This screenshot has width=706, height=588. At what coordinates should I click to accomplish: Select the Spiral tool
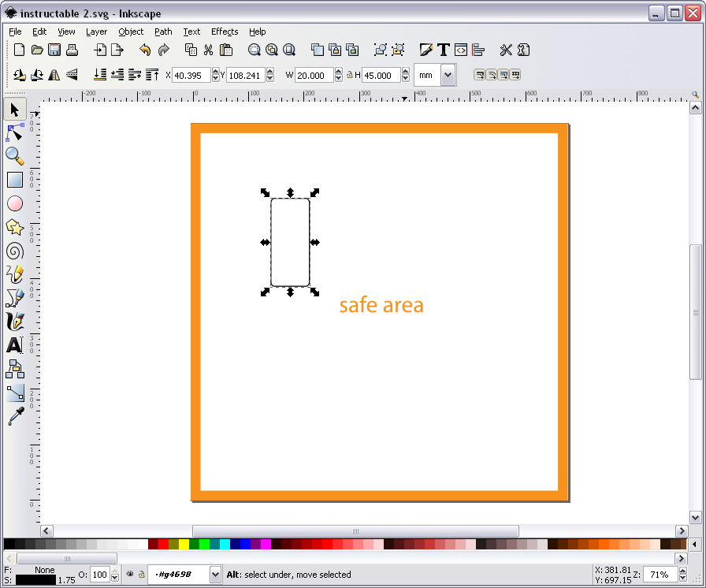[15, 251]
